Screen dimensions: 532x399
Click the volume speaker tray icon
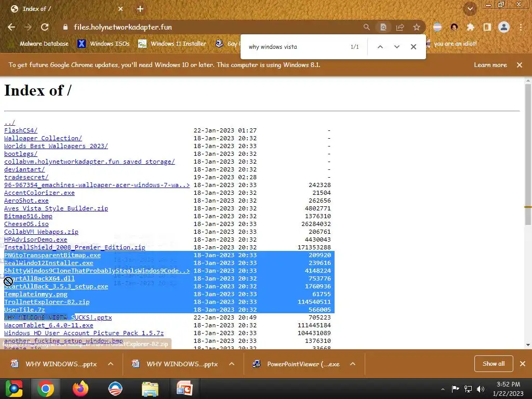[481, 389]
